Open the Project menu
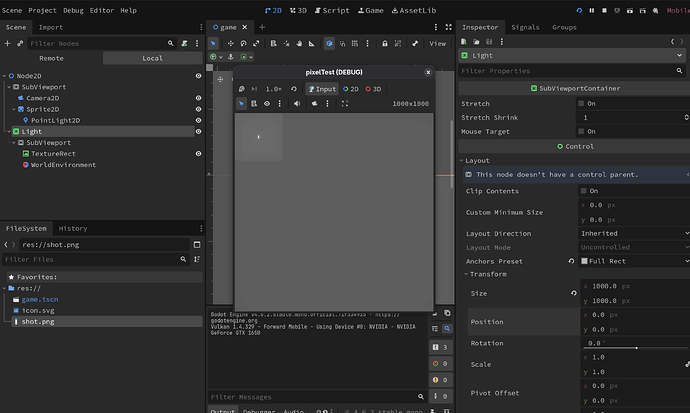This screenshot has width=690, height=413. click(42, 11)
